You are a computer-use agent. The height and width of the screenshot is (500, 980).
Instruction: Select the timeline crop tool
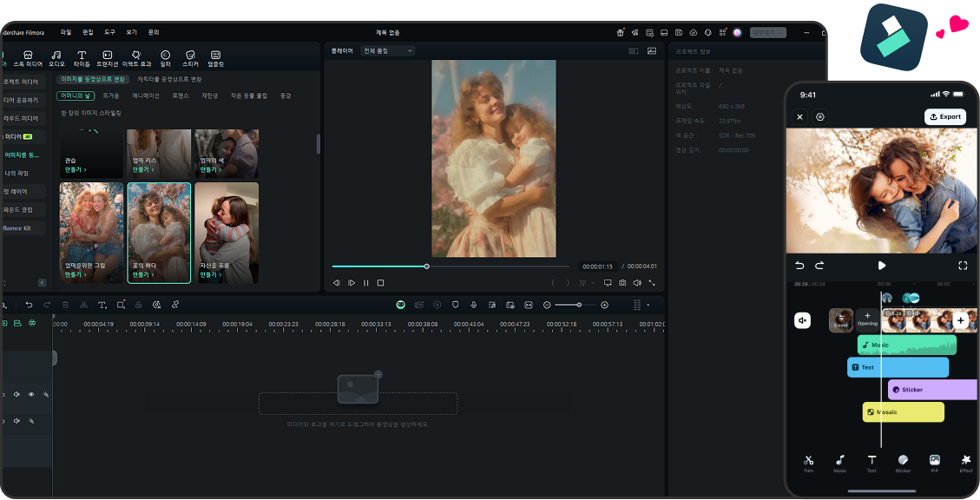click(121, 305)
